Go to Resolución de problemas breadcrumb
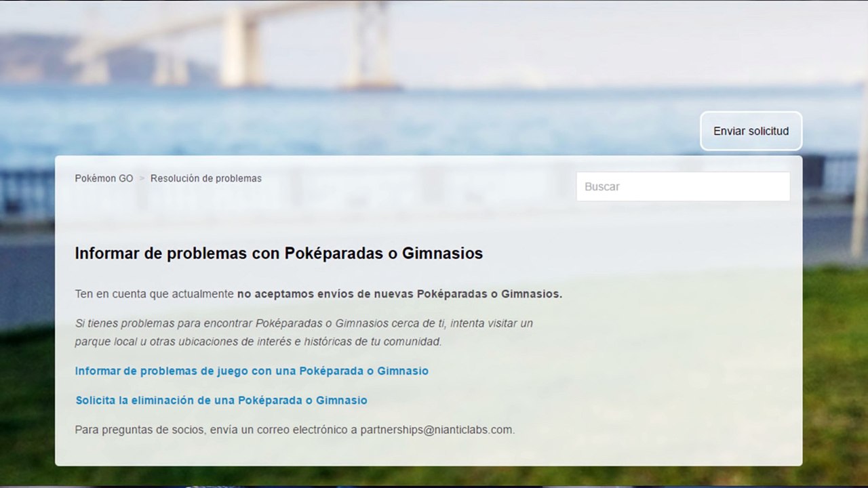Viewport: 868px width, 488px height. click(206, 178)
